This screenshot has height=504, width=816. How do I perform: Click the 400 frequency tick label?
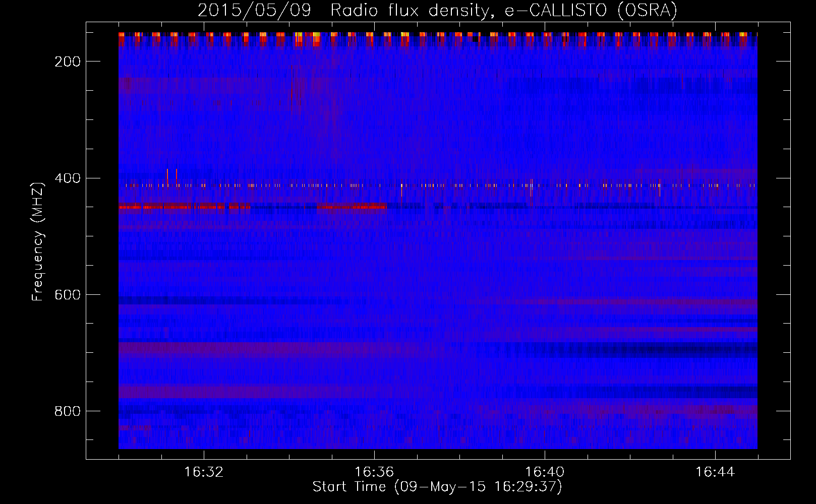(x=68, y=178)
